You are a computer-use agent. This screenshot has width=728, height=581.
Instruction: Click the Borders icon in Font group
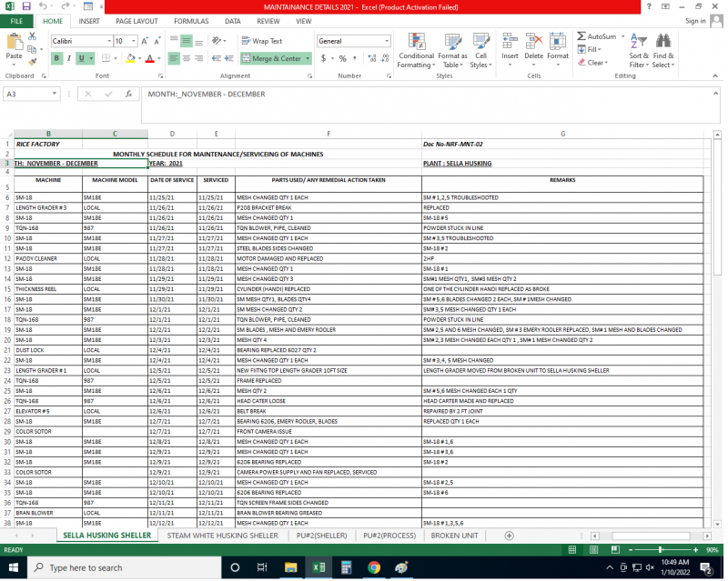[106, 58]
